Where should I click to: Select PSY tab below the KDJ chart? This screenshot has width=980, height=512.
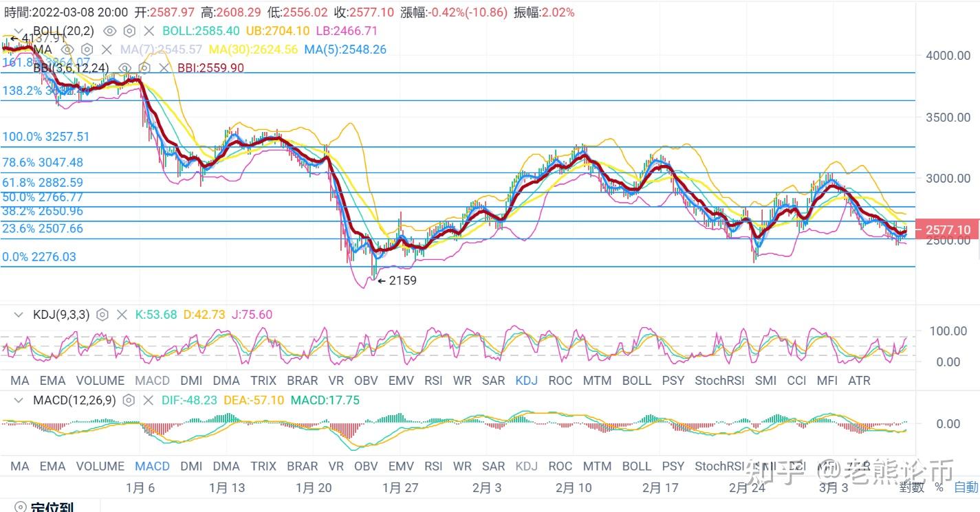pyautogui.click(x=673, y=380)
